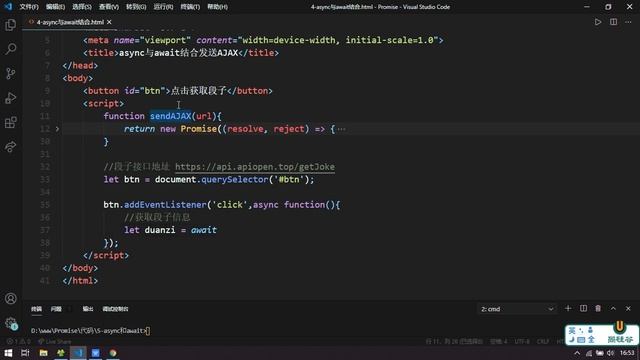Open the 帮助(H) menu
Screen dimensions: 640x360
pyautogui.click(x=218, y=7)
